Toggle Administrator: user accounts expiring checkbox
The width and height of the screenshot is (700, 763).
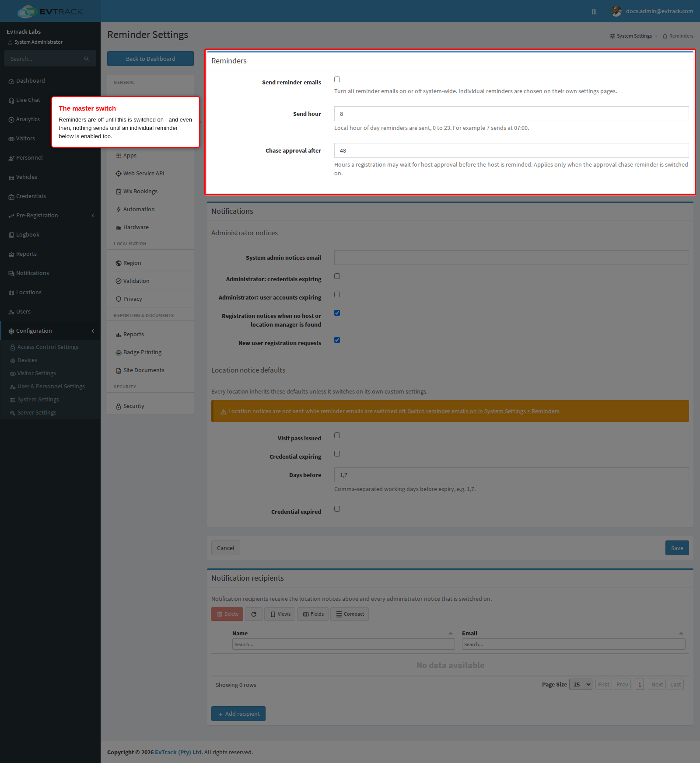tap(337, 294)
